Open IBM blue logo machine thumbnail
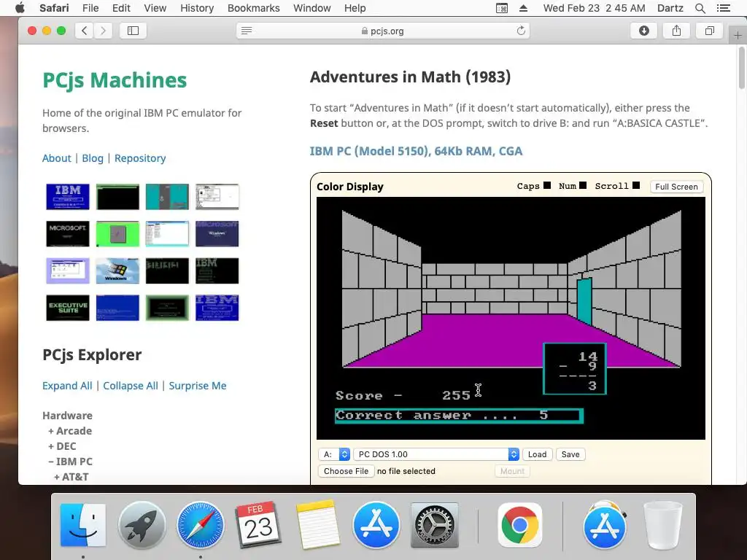 [68, 197]
